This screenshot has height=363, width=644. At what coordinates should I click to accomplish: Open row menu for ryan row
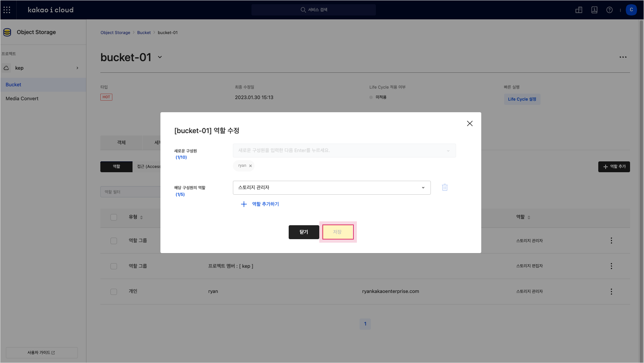tap(611, 292)
